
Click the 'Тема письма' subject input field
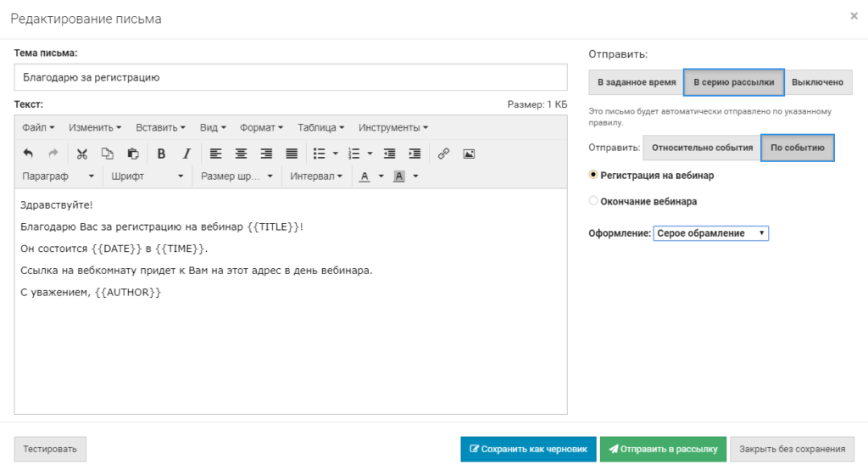291,77
